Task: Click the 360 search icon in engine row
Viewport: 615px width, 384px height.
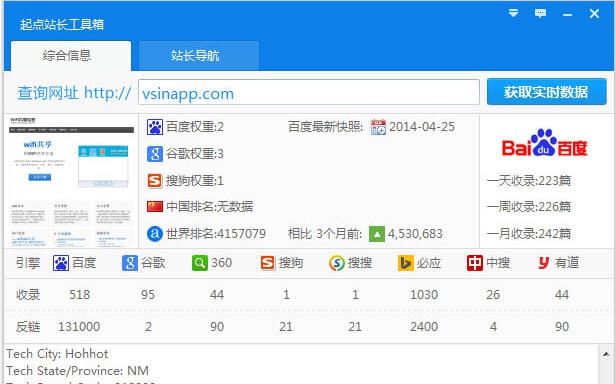Action: point(200,263)
